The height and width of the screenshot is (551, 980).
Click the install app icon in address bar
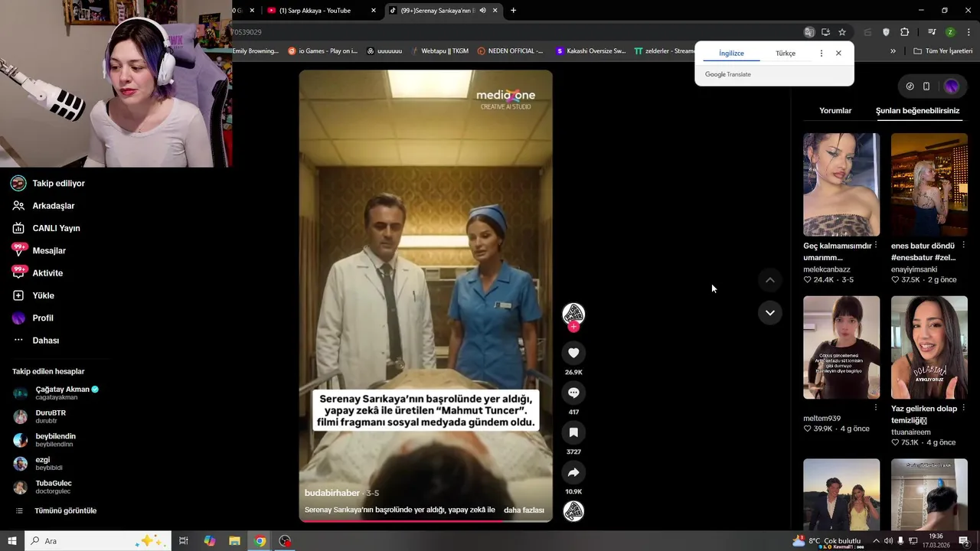825,32
